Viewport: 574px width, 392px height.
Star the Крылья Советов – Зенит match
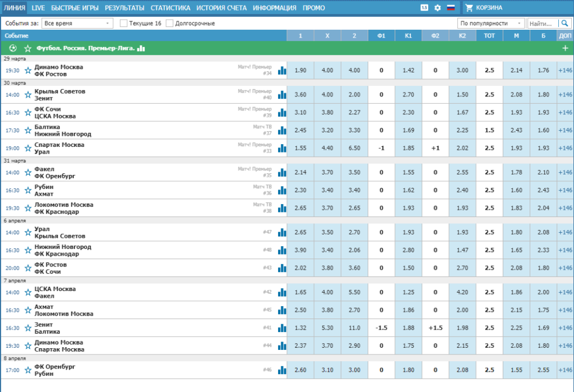point(28,95)
